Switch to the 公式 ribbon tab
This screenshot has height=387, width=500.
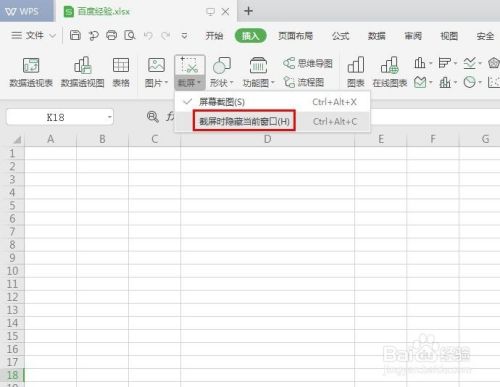coord(341,36)
